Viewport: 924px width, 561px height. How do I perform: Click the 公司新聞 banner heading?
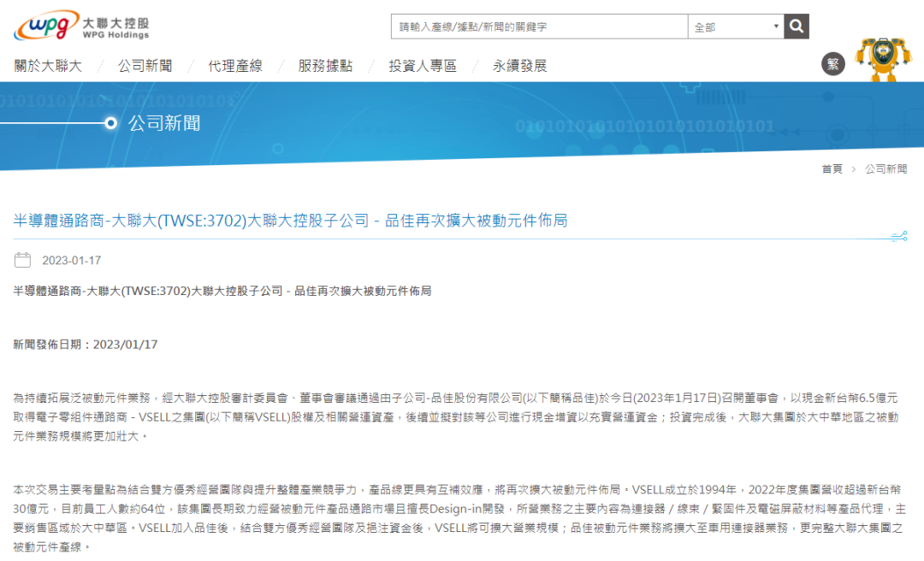(x=164, y=123)
